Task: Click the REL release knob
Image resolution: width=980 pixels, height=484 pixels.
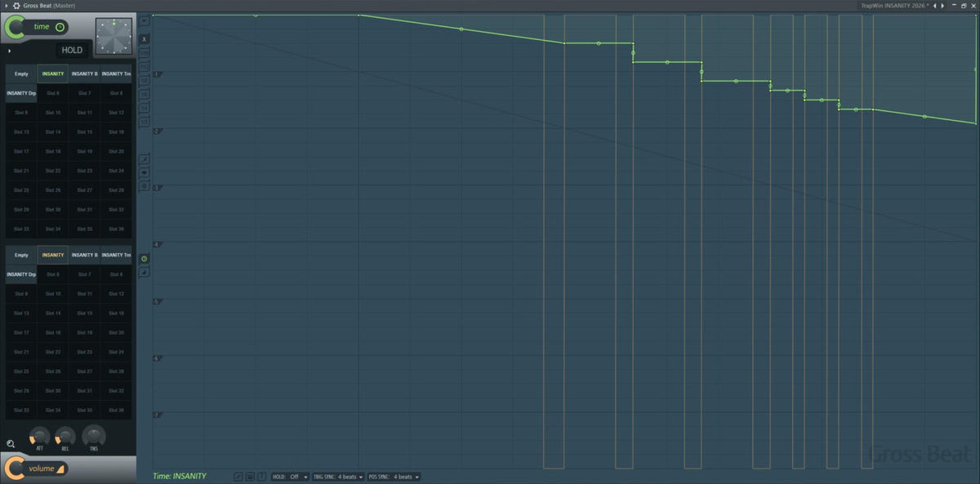Action: tap(66, 436)
